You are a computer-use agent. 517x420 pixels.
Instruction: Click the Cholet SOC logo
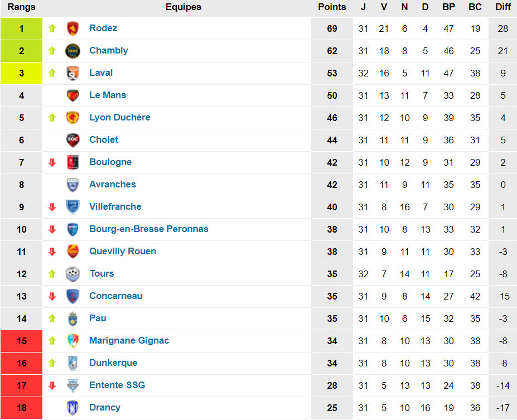[73, 140]
